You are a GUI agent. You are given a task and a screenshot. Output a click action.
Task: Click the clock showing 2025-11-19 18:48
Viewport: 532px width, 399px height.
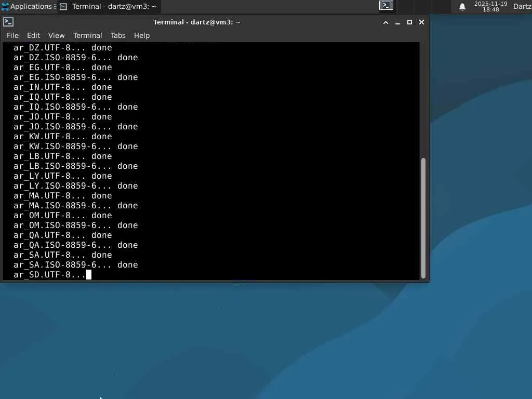tap(490, 6)
